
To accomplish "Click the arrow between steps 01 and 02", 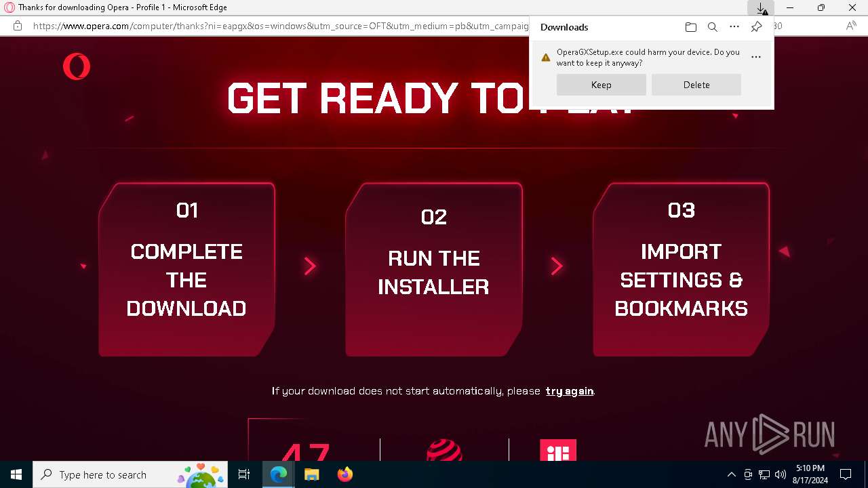I will pos(310,266).
